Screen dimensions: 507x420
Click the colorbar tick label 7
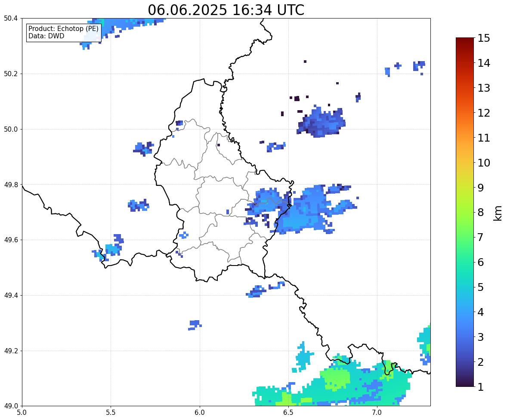click(481, 237)
